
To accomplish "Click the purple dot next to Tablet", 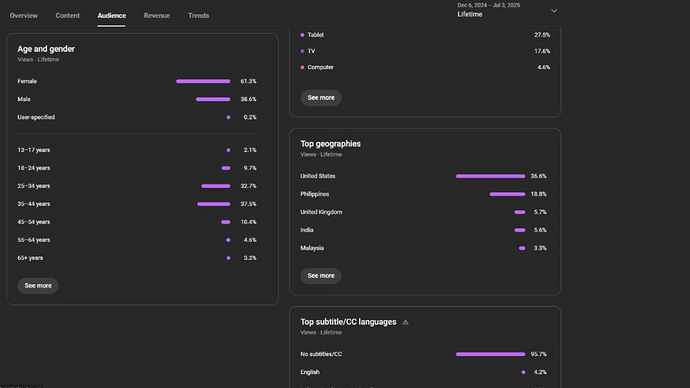I will click(302, 35).
